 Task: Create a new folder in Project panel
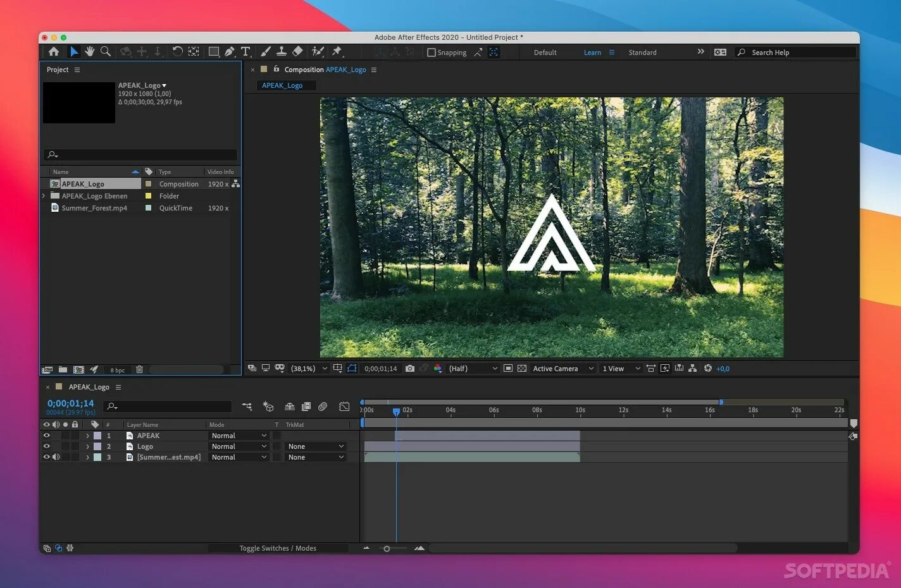click(x=63, y=369)
